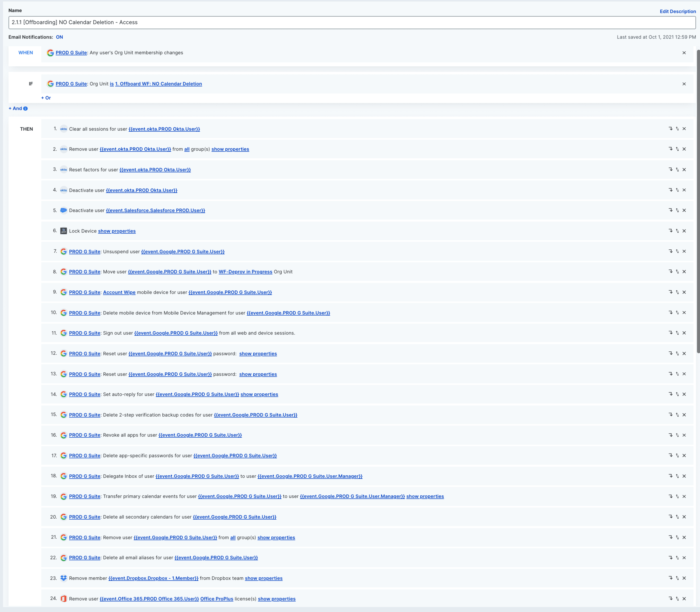
Task: Click the insert-step arrow on step 14 Set auto-reply
Action: click(x=670, y=394)
